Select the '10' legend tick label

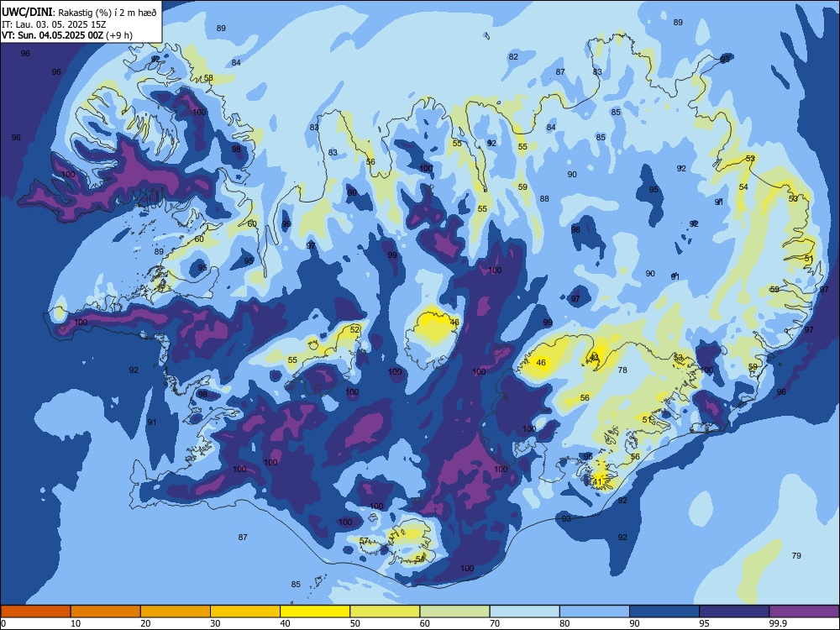click(76, 623)
